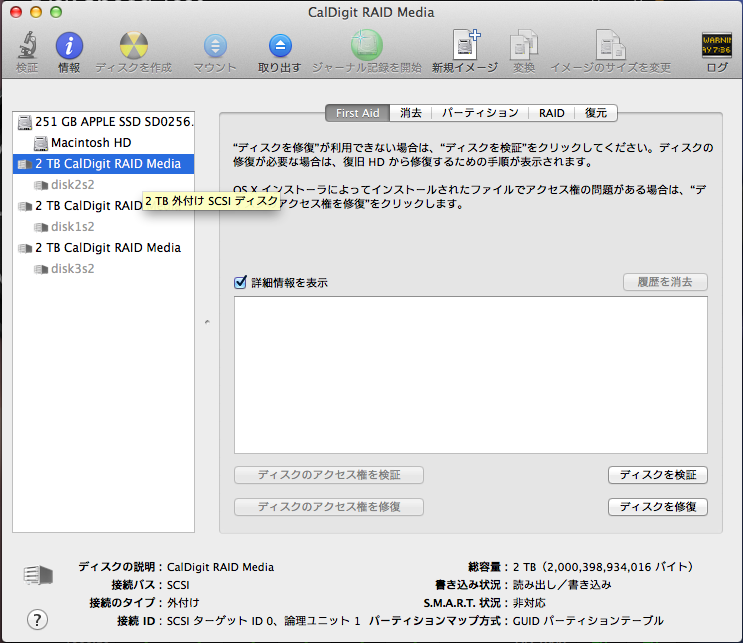The image size is (743, 643).
Task: Click the 外付け connection type value
Action: [x=183, y=603]
